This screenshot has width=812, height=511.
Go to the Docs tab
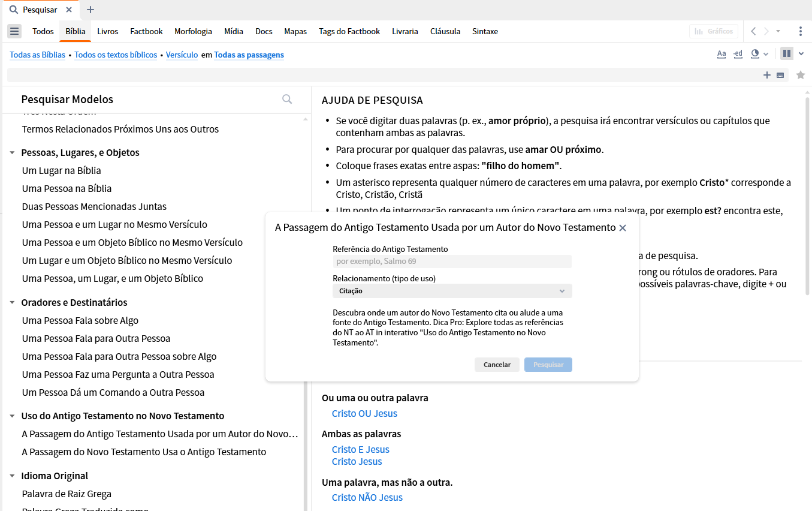click(x=264, y=31)
